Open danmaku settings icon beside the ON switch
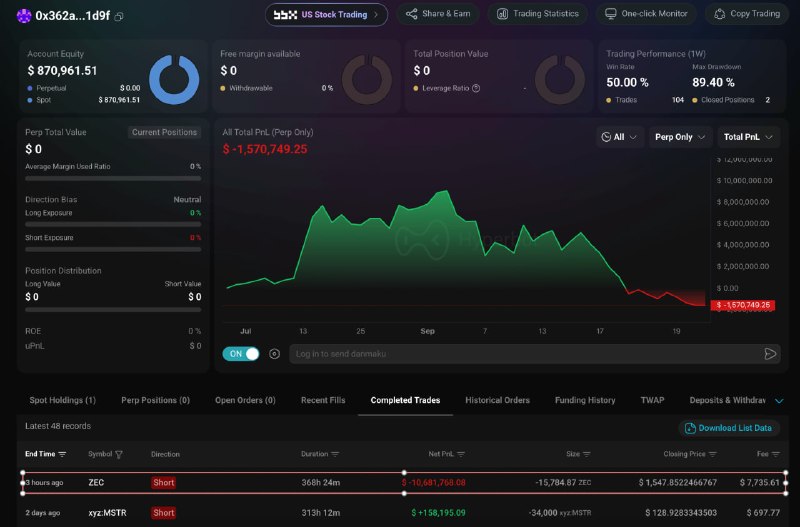The height and width of the screenshot is (527, 800). [x=274, y=354]
